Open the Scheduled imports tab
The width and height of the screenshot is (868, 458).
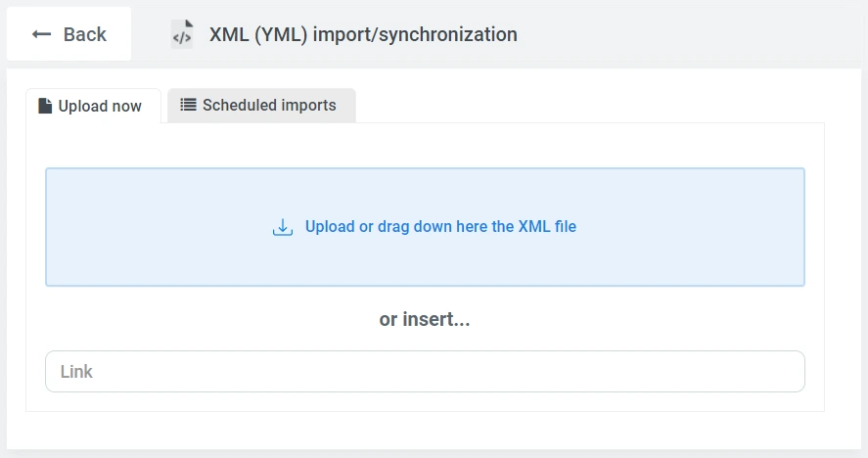(x=261, y=105)
